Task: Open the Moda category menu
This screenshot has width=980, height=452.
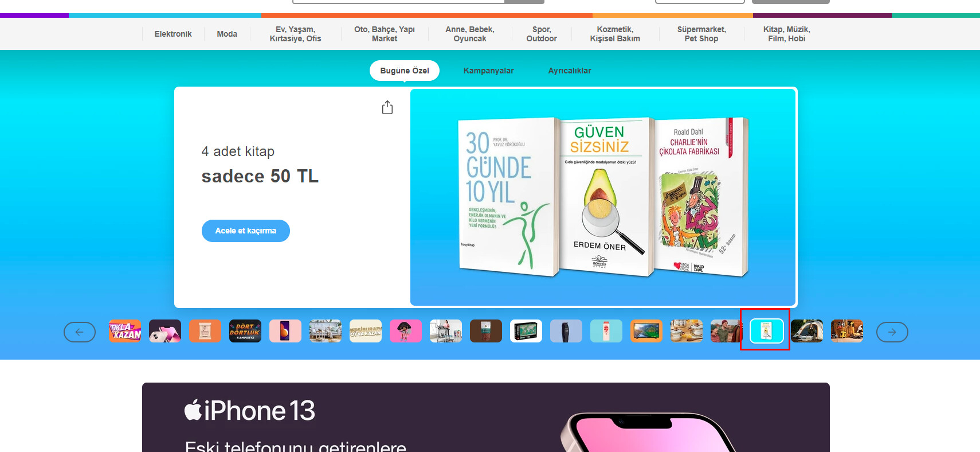Action: click(x=227, y=34)
